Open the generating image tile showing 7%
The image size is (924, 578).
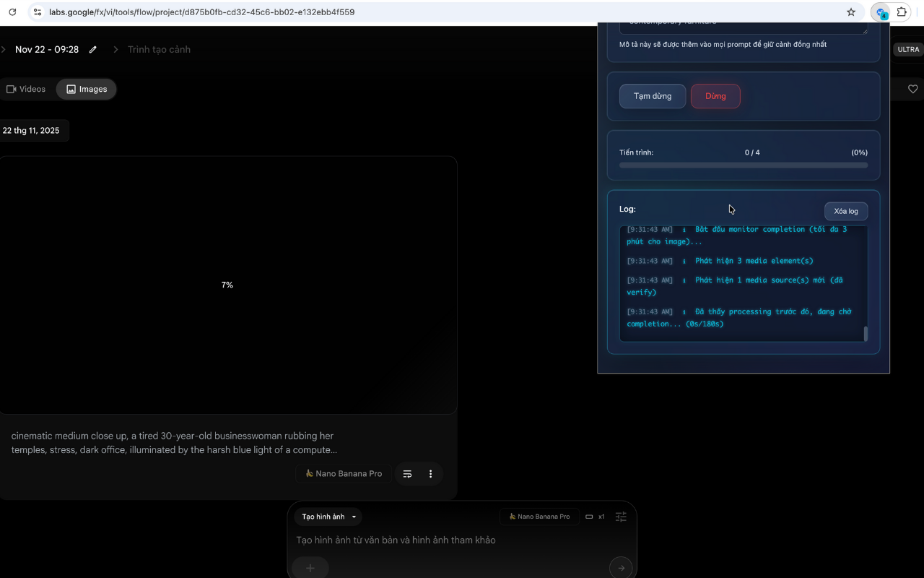[228, 285]
